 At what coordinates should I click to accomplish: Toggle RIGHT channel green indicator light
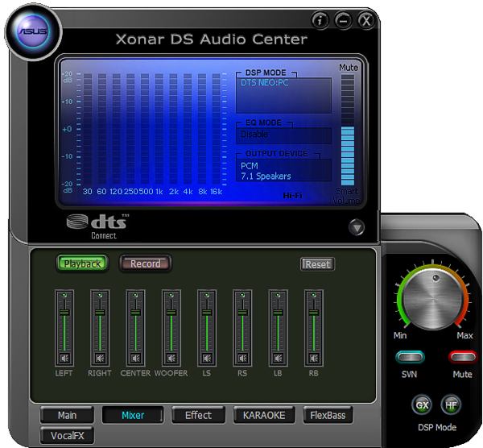pyautogui.click(x=100, y=295)
